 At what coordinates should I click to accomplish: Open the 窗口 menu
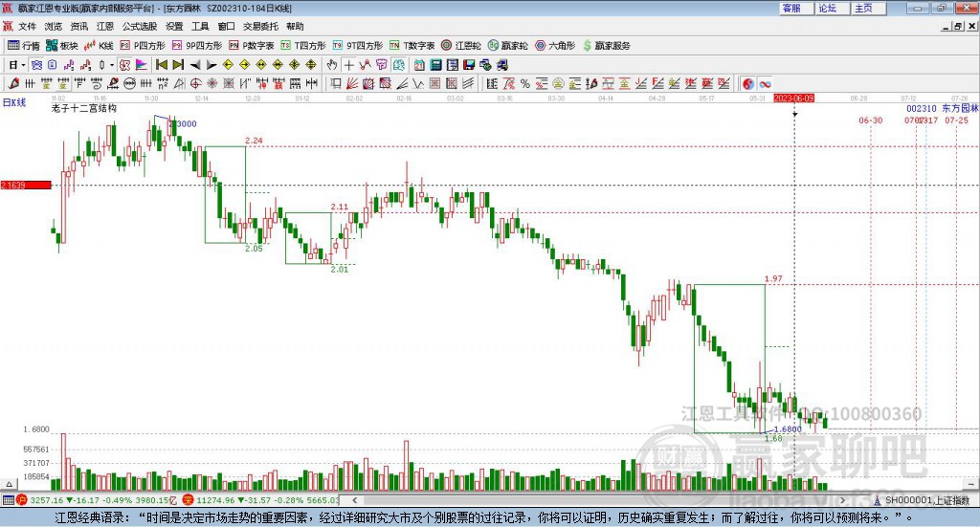tap(226, 26)
